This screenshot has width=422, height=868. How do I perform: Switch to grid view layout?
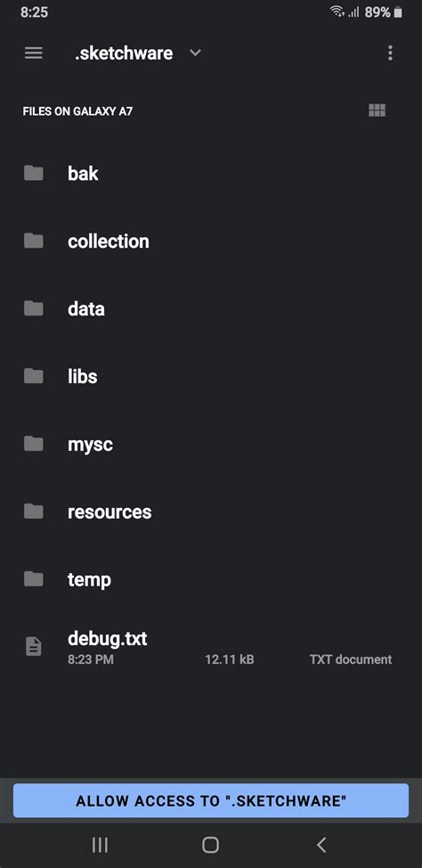click(x=377, y=111)
